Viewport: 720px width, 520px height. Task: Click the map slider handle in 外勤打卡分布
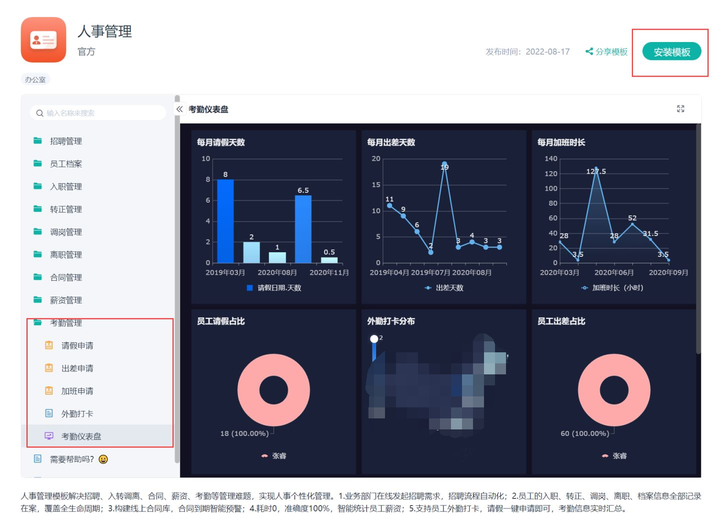pyautogui.click(x=374, y=339)
